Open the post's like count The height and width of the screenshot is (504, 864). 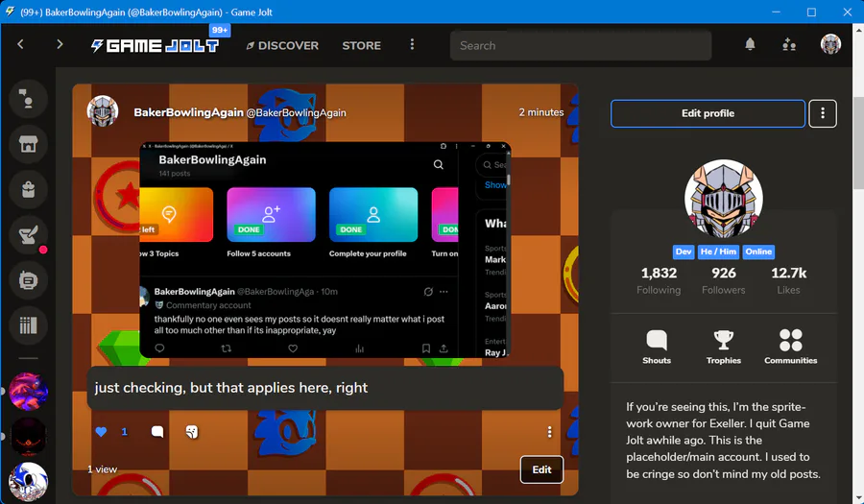125,432
